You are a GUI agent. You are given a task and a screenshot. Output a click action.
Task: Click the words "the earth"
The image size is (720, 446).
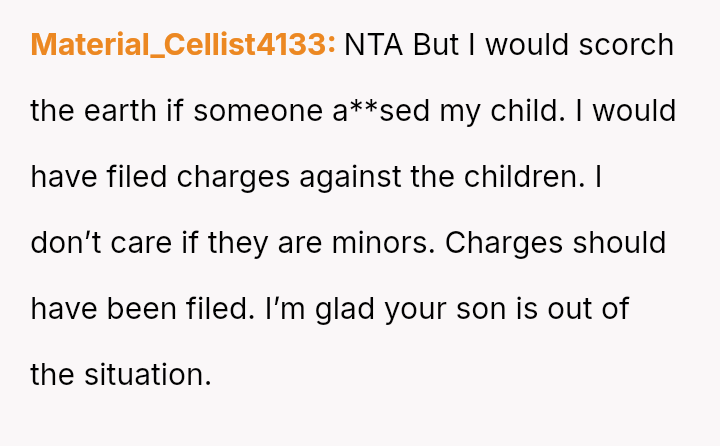tap(93, 111)
